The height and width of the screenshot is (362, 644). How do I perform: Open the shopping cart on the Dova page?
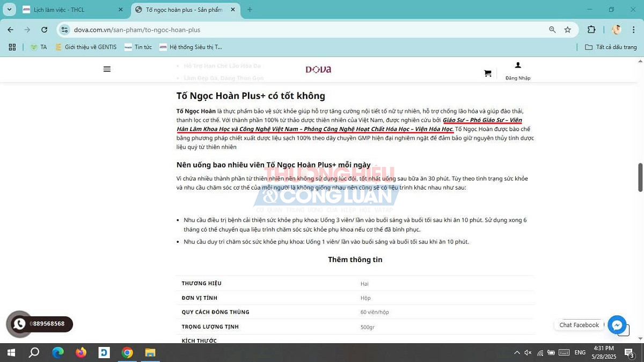point(487,73)
